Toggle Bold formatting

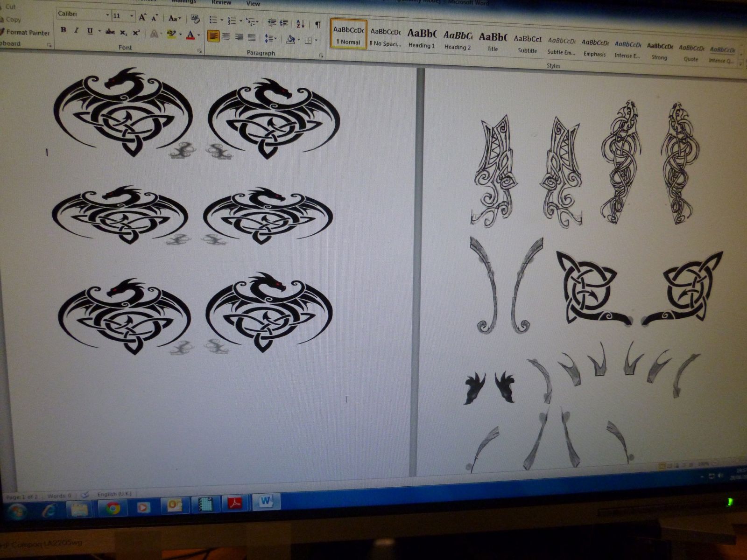click(63, 30)
